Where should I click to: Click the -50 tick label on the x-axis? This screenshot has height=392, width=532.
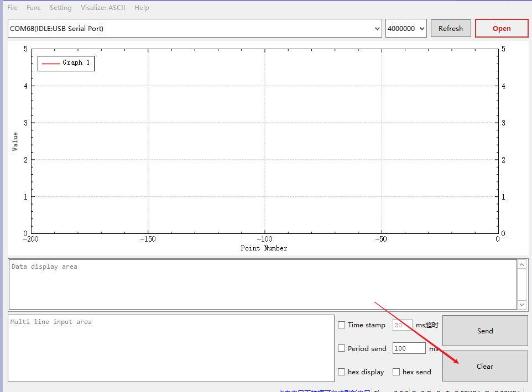[380, 239]
